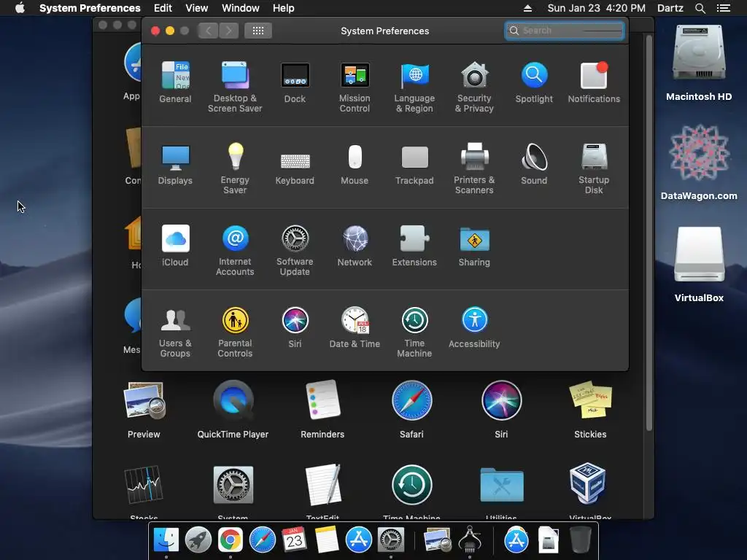
Task: Click the Show All grid button
Action: (258, 31)
